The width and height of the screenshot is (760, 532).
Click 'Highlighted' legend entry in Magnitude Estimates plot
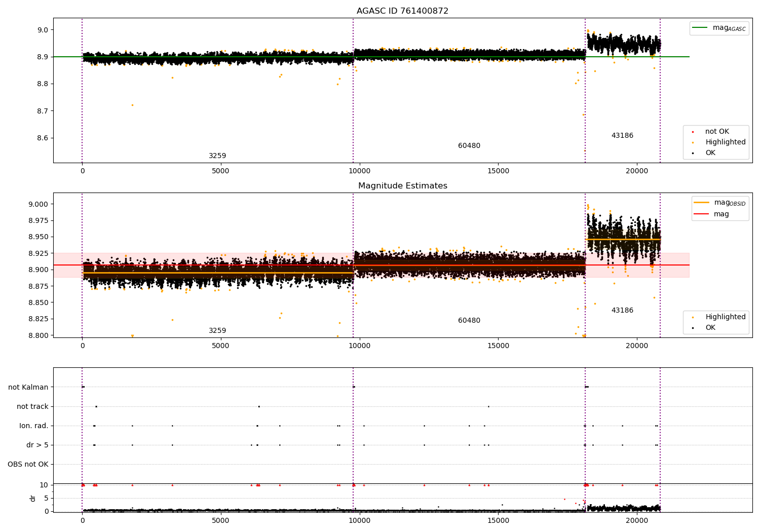click(x=726, y=317)
